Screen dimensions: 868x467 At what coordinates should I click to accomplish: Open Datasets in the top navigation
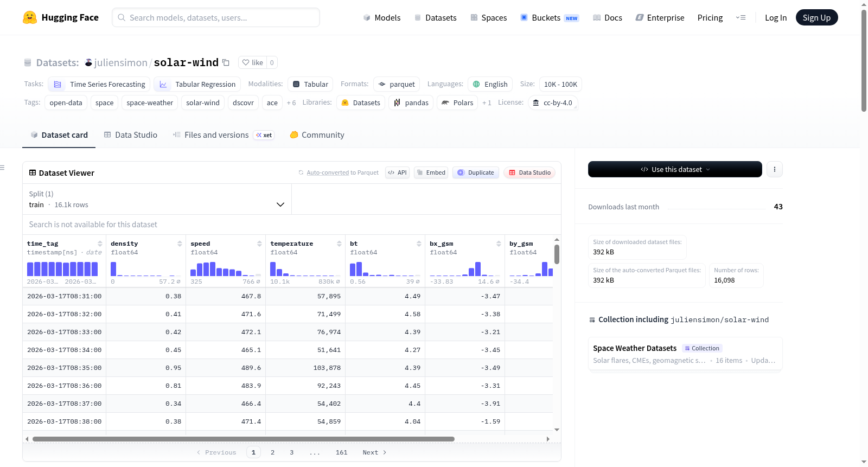(x=435, y=17)
